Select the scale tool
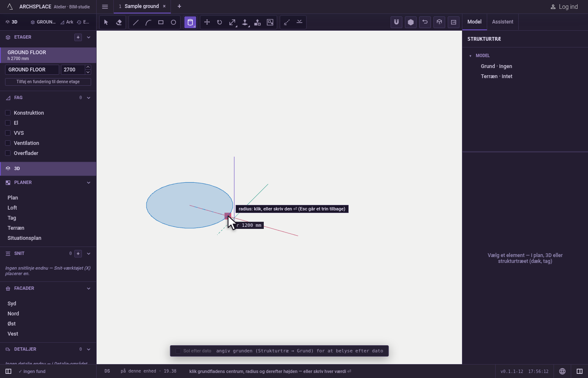588x378 pixels. (x=232, y=22)
